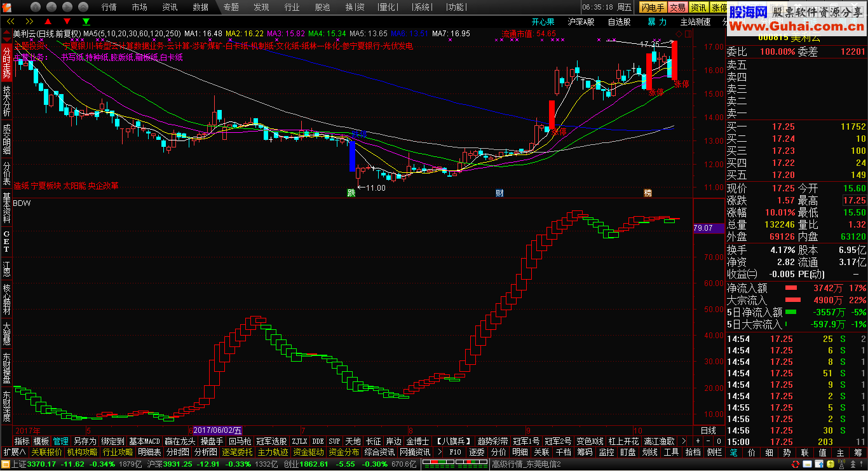Select the 趋势彩带 indicator
The width and height of the screenshot is (868, 471).
[x=493, y=441]
